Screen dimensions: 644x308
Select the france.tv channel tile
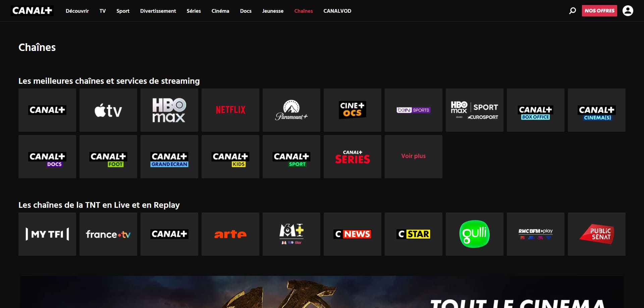coord(108,234)
